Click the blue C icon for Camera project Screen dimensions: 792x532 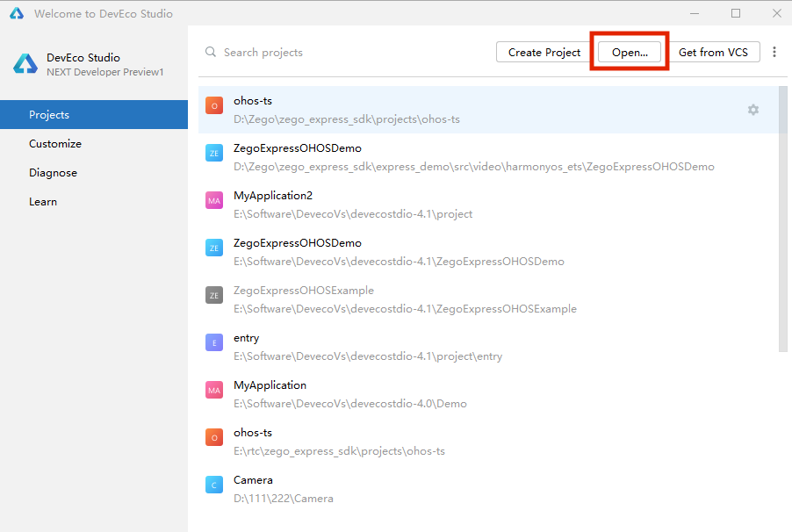tap(214, 485)
